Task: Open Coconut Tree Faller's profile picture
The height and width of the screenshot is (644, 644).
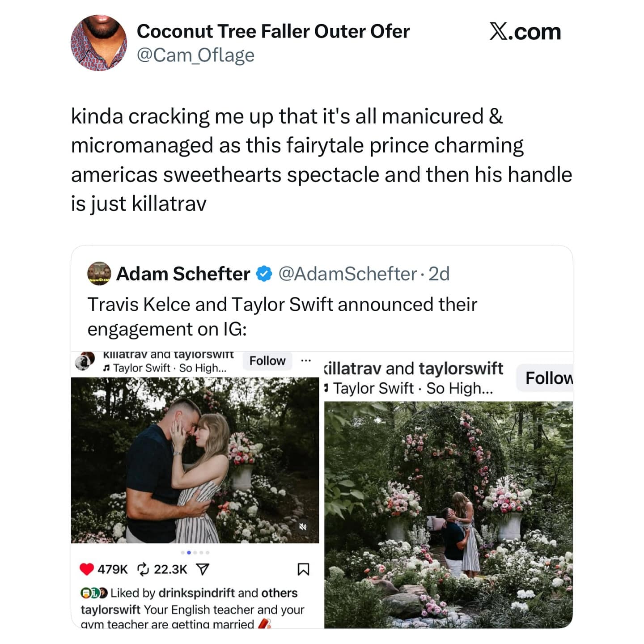Action: [99, 43]
